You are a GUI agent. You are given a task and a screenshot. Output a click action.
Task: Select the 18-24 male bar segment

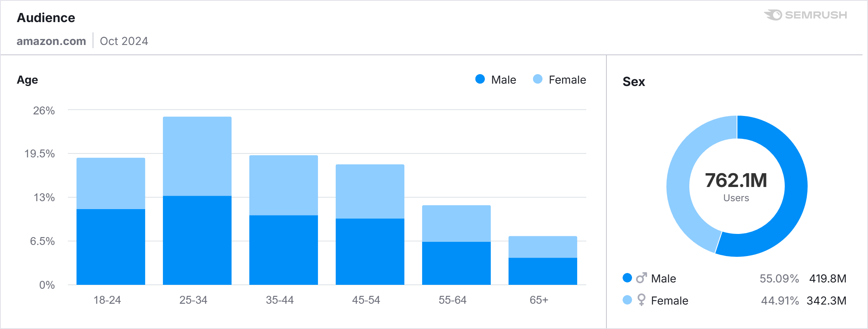111,247
